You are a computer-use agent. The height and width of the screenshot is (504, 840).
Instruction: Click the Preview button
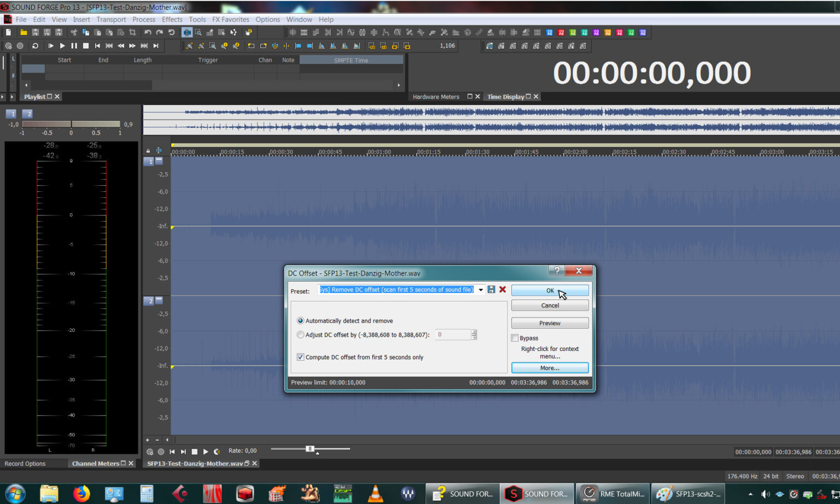tap(550, 323)
